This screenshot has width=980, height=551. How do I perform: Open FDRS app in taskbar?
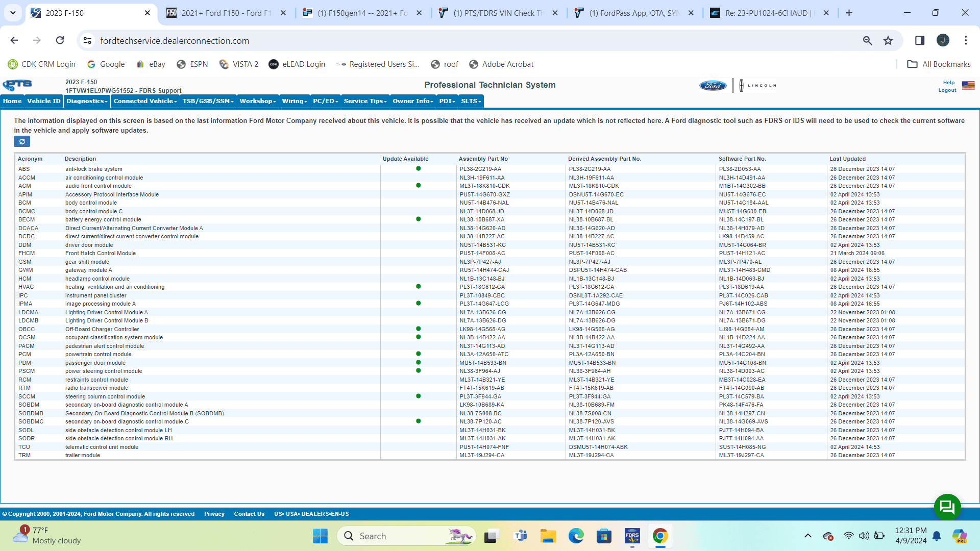[632, 536]
